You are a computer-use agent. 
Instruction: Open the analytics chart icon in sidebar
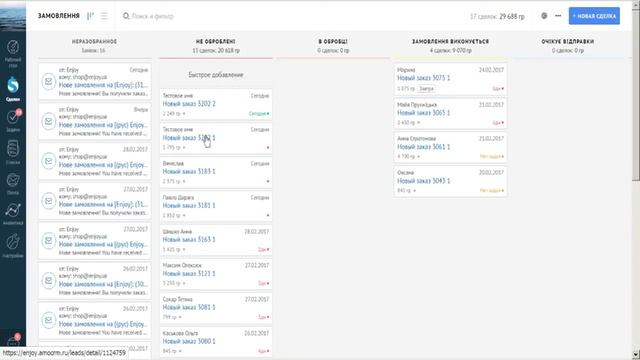click(x=13, y=211)
